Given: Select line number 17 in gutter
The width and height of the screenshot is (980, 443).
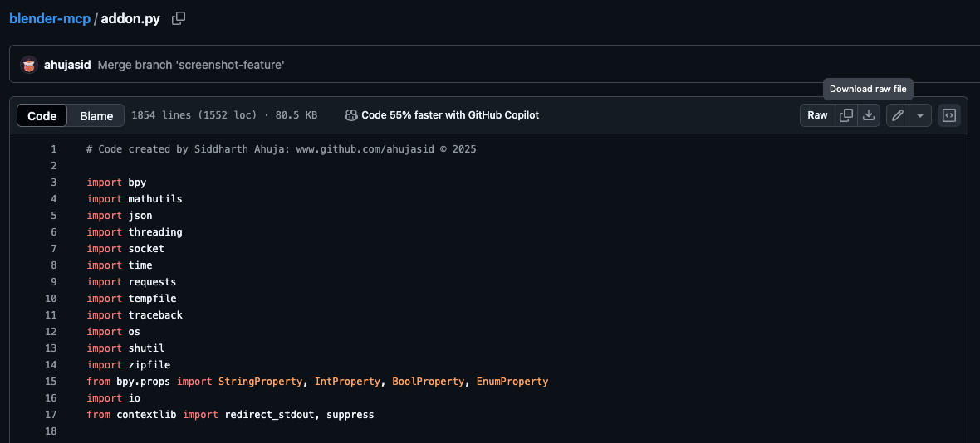Looking at the screenshot, I should click(51, 415).
